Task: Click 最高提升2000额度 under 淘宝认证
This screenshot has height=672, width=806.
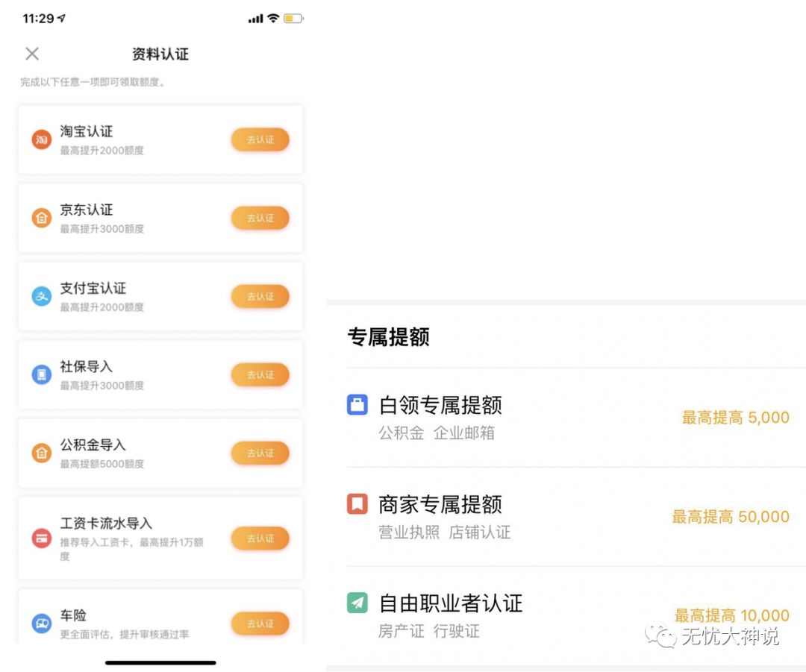Action: 101,151
